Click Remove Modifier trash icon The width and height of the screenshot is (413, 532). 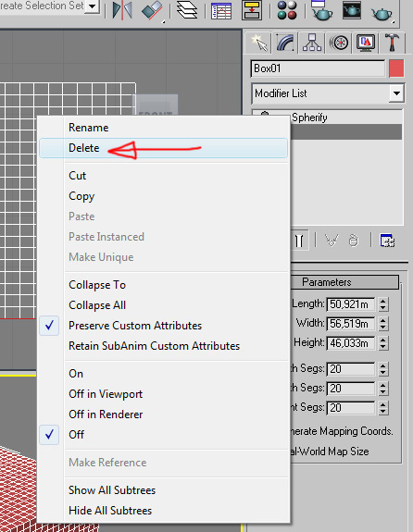coord(354,241)
